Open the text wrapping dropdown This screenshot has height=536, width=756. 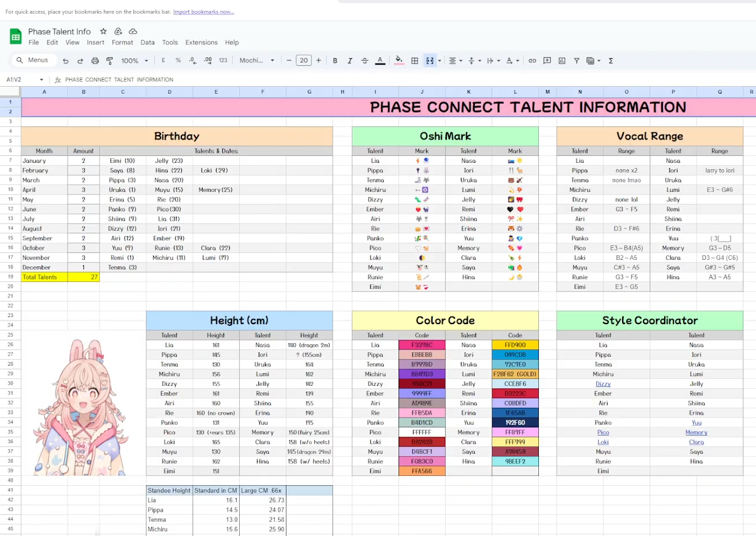(x=493, y=61)
